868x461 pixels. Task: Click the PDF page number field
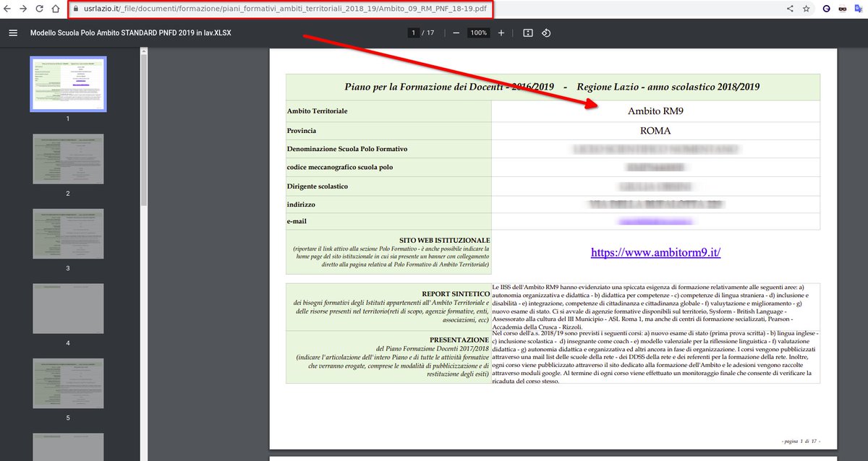(414, 33)
